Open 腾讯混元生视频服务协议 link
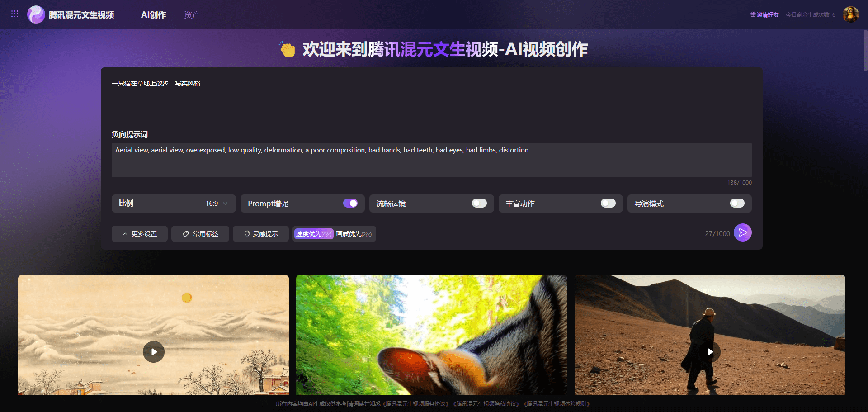Viewport: 868px width, 412px height. point(415,404)
